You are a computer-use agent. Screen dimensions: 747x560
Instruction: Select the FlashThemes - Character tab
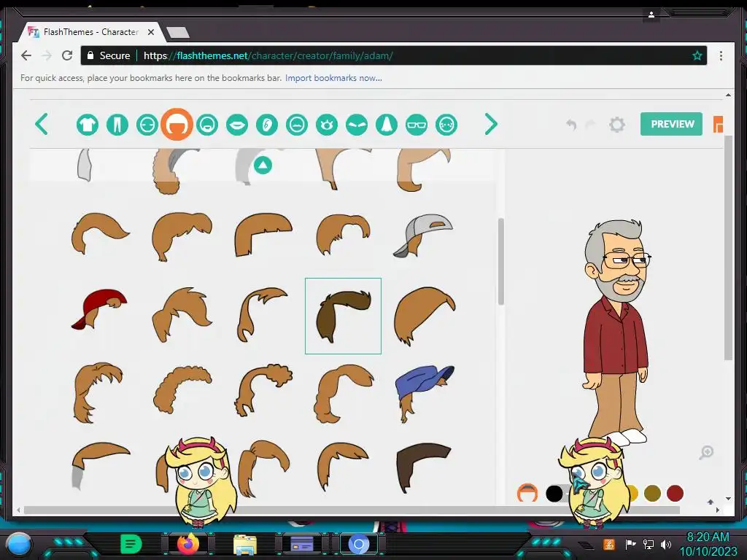(90, 32)
